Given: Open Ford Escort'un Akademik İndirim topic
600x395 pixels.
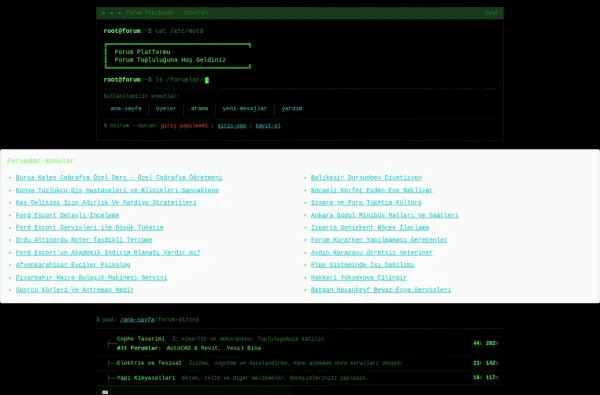Looking at the screenshot, I should 108,253.
